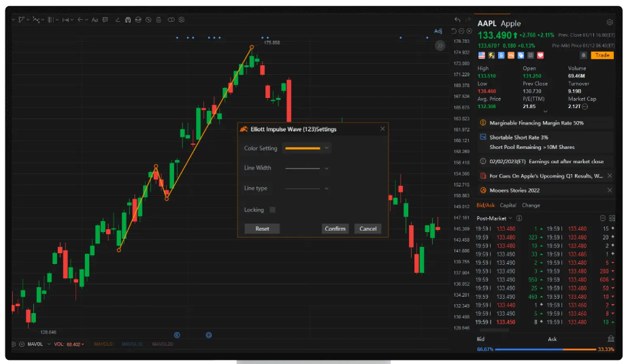The height and width of the screenshot is (364, 628).
Task: Open drawing toolbar settings hexagon icon
Action: (x=182, y=20)
